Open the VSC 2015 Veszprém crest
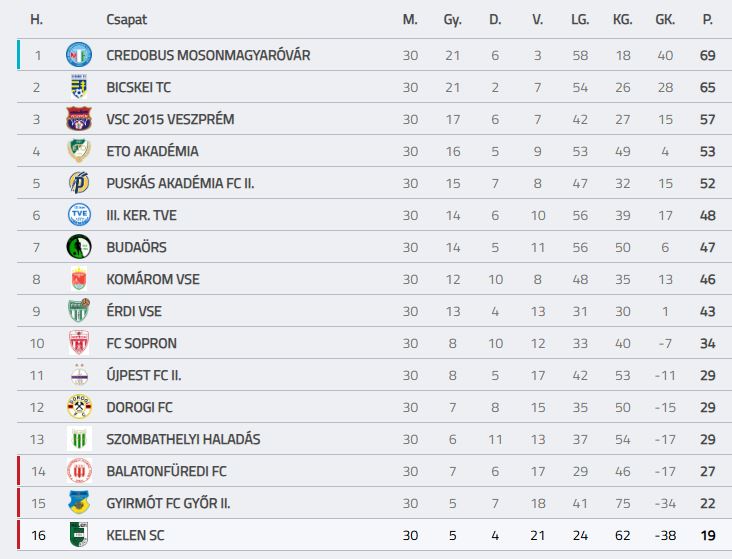Screen dimensions: 732x559 coord(79,119)
